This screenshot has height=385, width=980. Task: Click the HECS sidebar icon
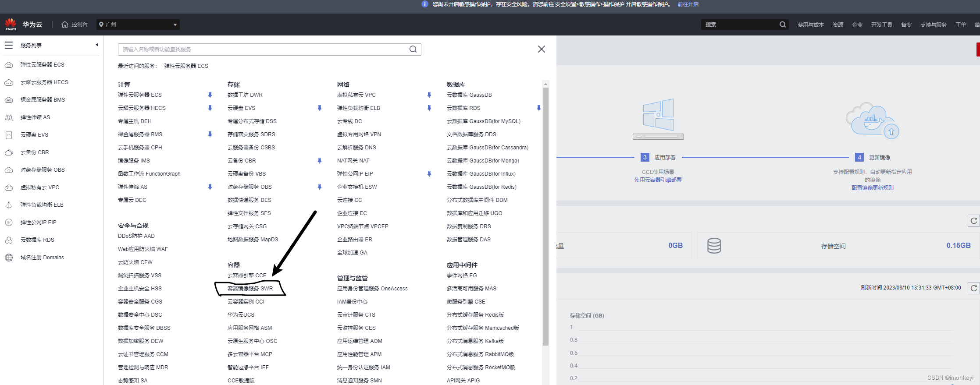click(x=9, y=82)
